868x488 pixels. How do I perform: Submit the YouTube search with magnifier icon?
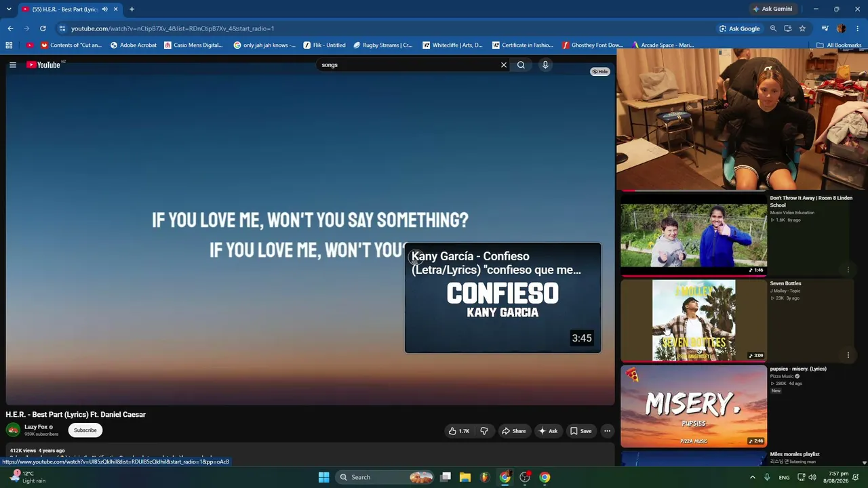tap(521, 65)
